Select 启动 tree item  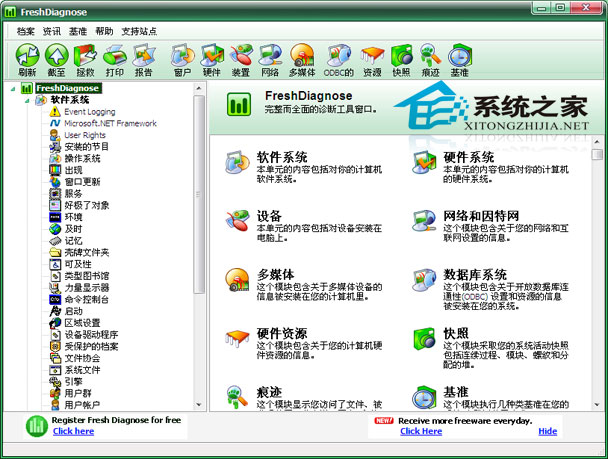pos(74,311)
